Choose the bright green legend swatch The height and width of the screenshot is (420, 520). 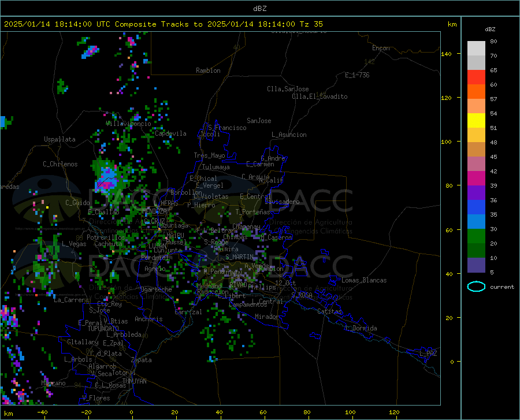(476, 236)
